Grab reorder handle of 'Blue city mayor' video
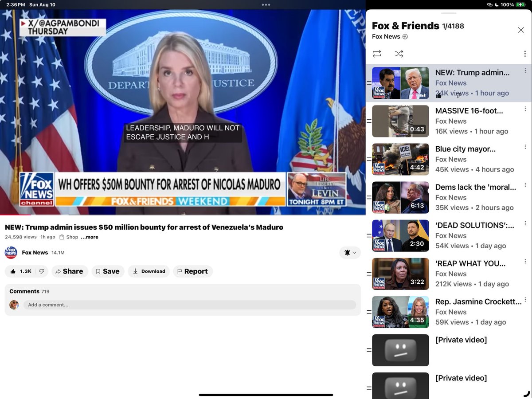This screenshot has height=399, width=532. [369, 159]
